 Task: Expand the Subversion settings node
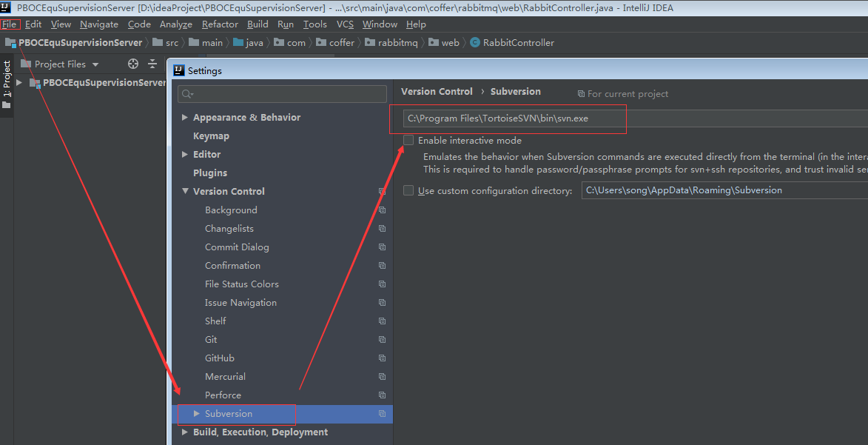tap(197, 413)
